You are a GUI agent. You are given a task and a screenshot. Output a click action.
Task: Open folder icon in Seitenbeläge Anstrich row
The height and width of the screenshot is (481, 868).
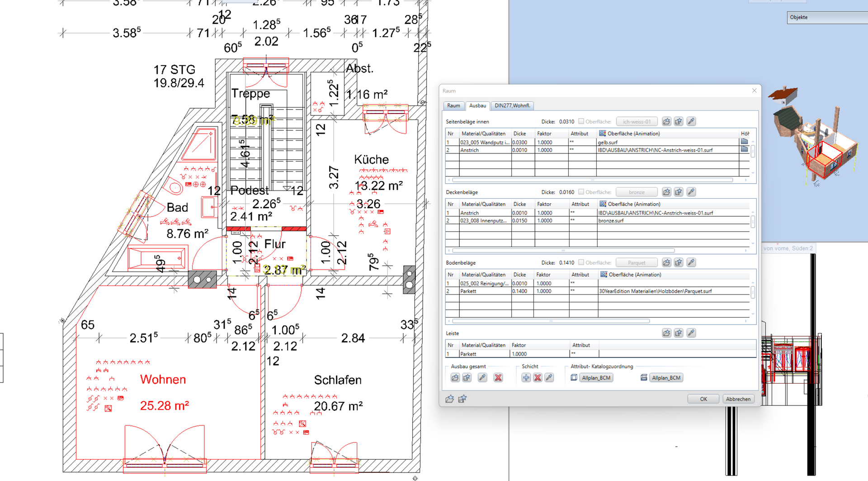[745, 149]
